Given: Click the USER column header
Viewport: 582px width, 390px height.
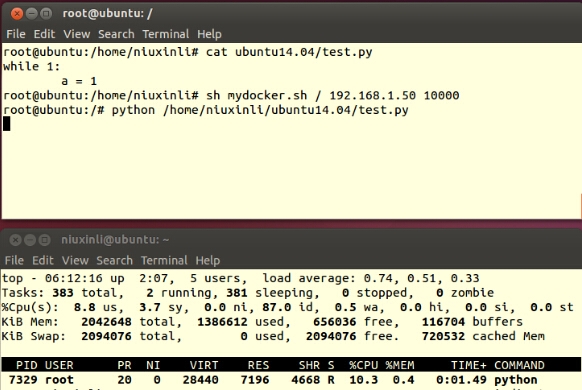Looking at the screenshot, I should tap(59, 366).
